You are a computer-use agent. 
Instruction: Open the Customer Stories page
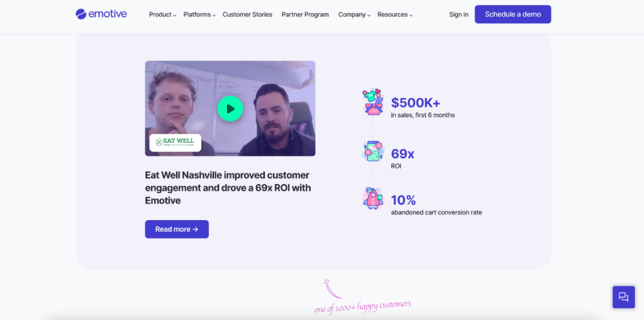click(247, 14)
